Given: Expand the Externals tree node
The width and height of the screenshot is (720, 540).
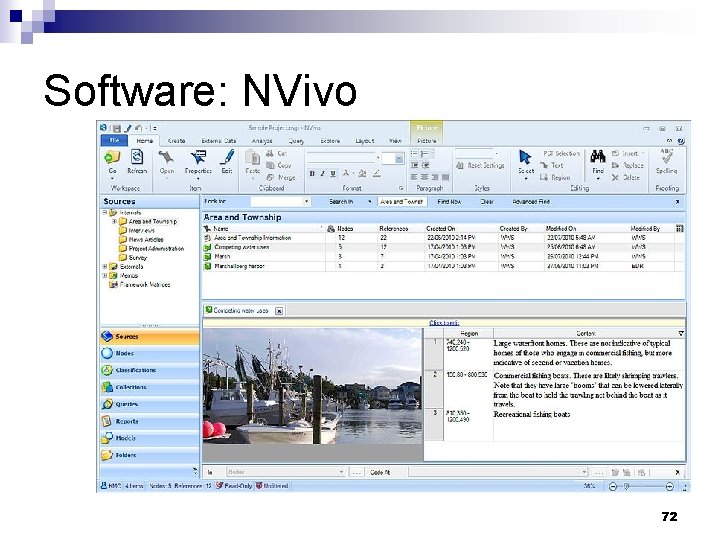Looking at the screenshot, I should [x=105, y=266].
